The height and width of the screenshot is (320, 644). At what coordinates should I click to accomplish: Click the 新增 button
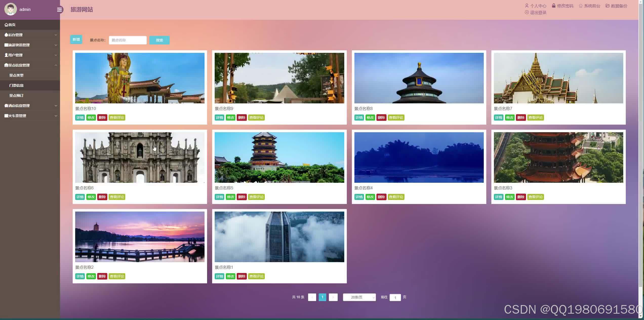tap(76, 39)
